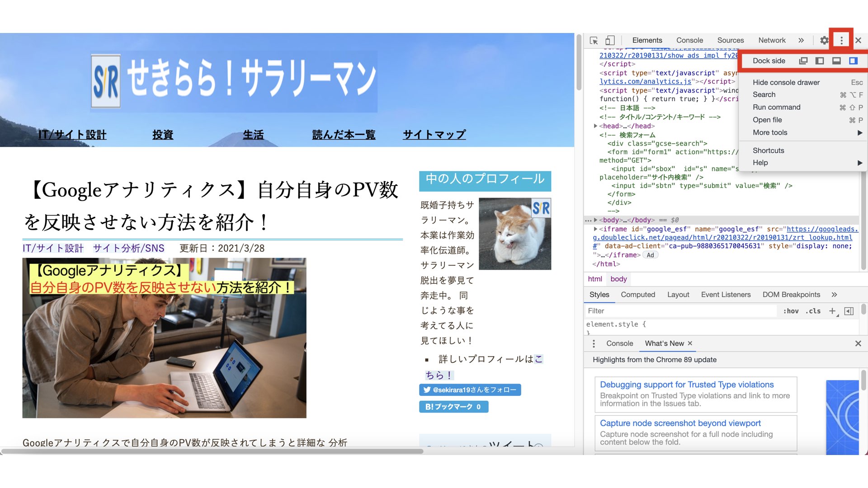Open the show_ads_impl script link
This screenshot has height=488, width=868.
pos(668,56)
